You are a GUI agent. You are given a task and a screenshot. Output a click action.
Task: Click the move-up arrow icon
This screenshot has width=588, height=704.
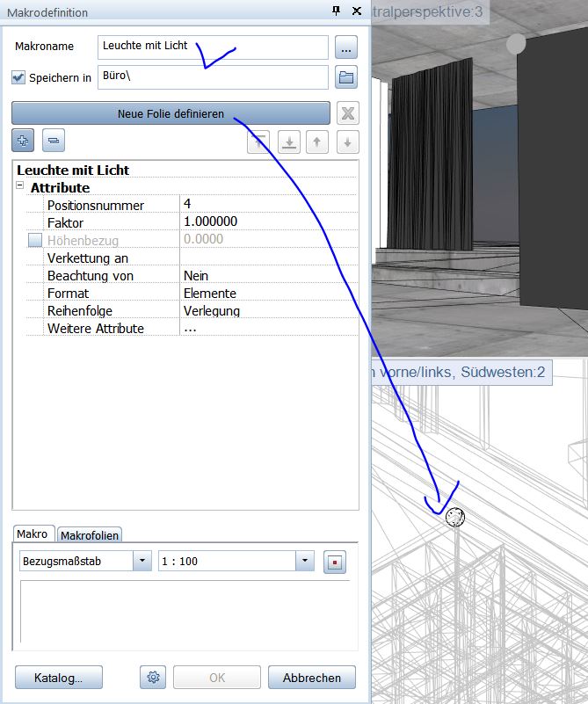tap(317, 142)
